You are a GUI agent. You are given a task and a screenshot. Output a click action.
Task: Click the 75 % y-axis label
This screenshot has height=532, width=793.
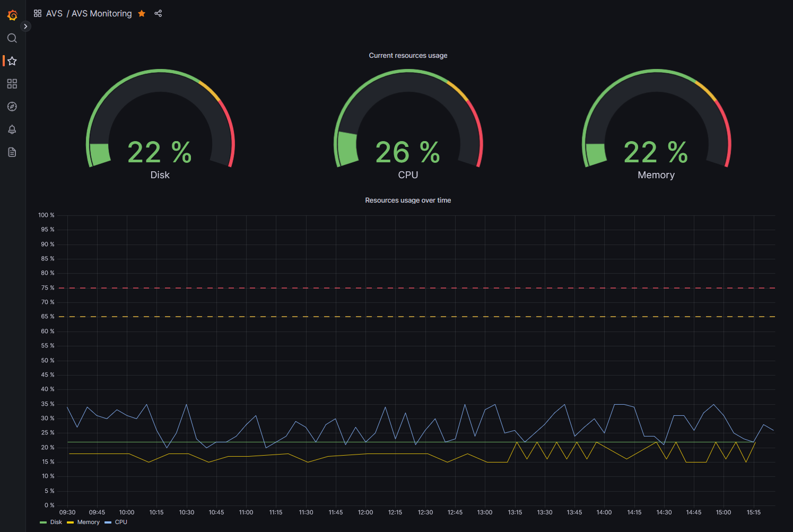[48, 287]
